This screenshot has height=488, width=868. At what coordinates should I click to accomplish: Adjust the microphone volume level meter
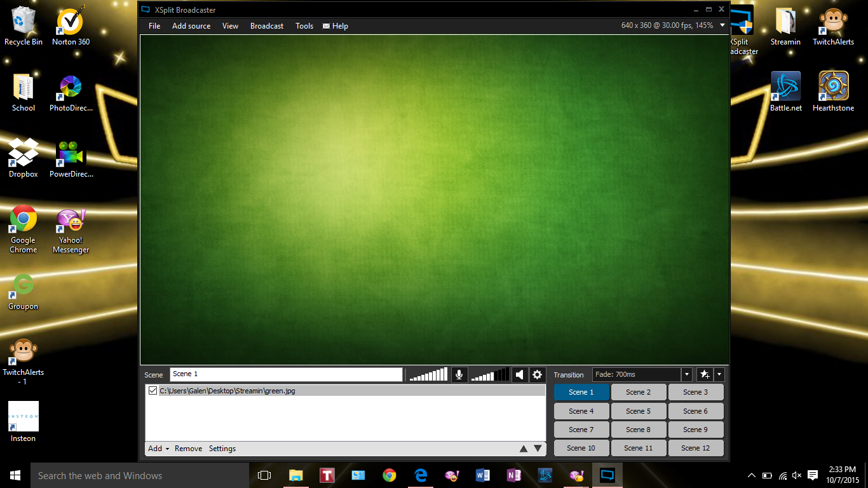pyautogui.click(x=427, y=374)
